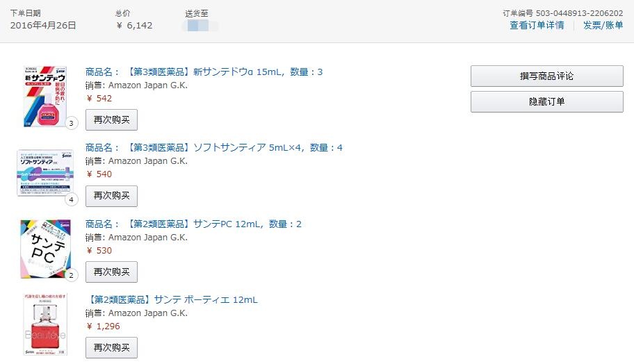Image resolution: width=634 pixels, height=364 pixels.
Task: Click quantity badge 3 on first product image
Action: pos(72,124)
